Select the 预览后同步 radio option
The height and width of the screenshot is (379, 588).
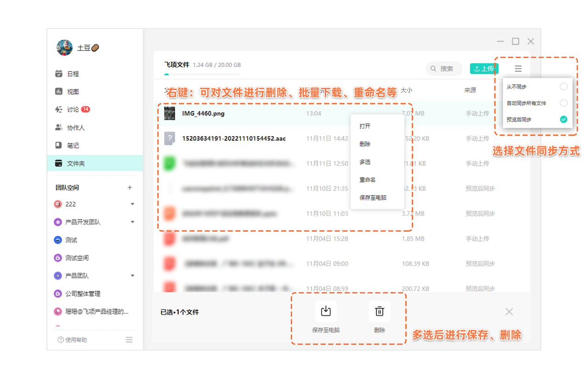(563, 120)
